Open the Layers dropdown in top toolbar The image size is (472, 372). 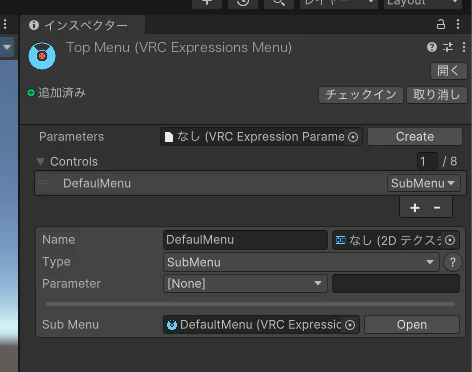pos(338,3)
